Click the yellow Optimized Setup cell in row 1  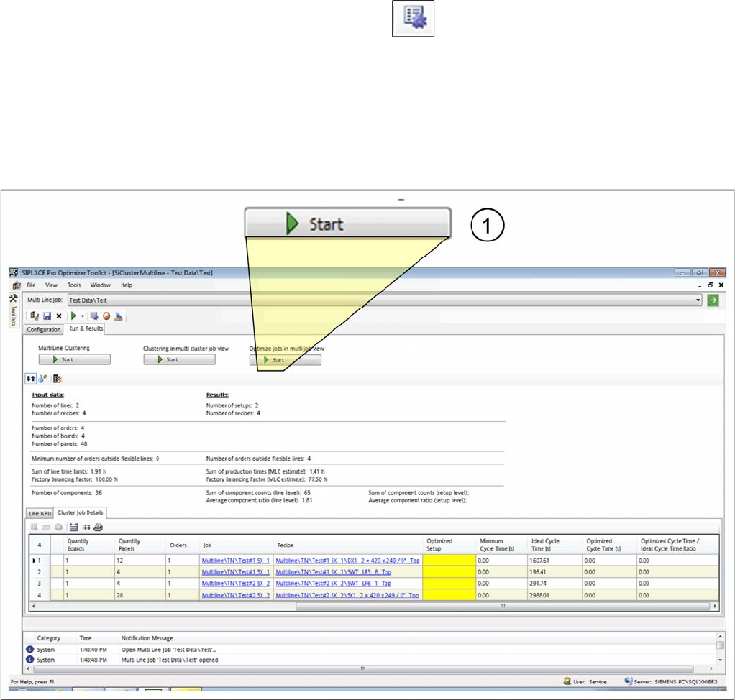click(449, 560)
